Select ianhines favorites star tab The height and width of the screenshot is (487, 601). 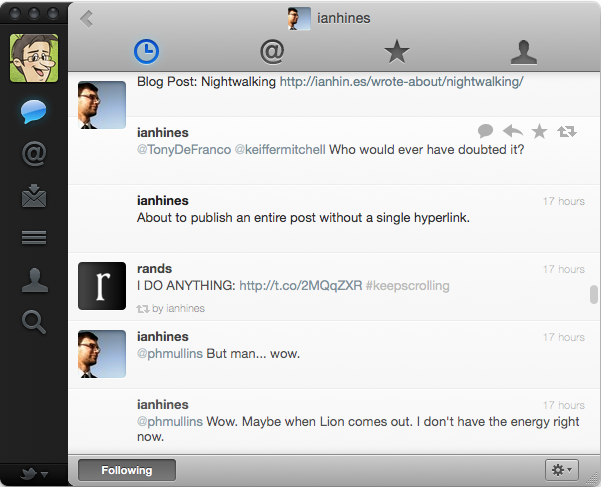tap(397, 51)
